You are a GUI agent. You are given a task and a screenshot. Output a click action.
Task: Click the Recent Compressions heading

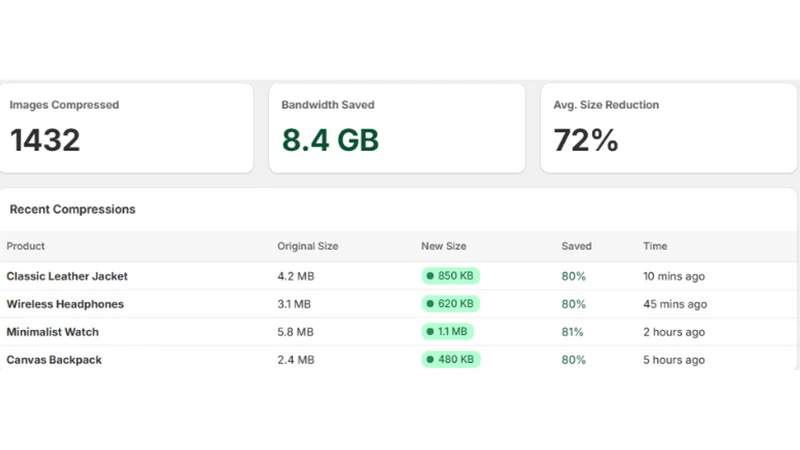pos(72,209)
